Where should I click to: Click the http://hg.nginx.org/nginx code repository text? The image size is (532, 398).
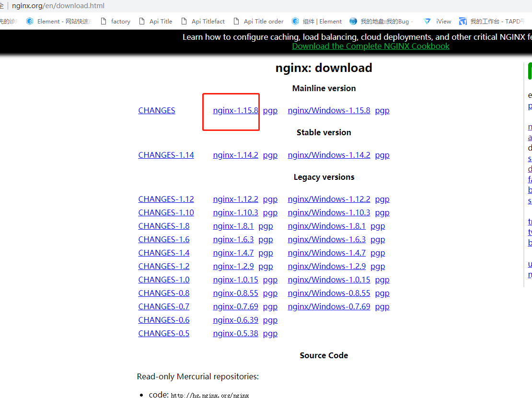tap(210, 395)
